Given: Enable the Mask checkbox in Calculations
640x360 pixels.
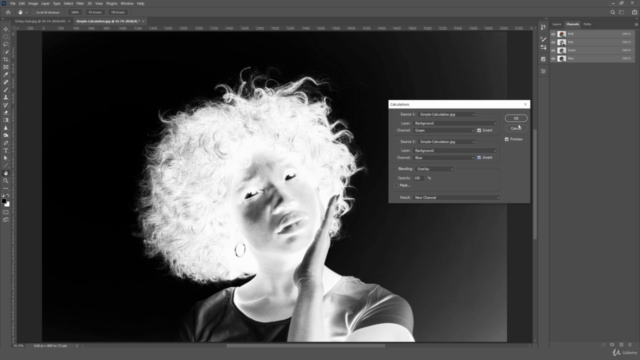Looking at the screenshot, I should tap(396, 185).
